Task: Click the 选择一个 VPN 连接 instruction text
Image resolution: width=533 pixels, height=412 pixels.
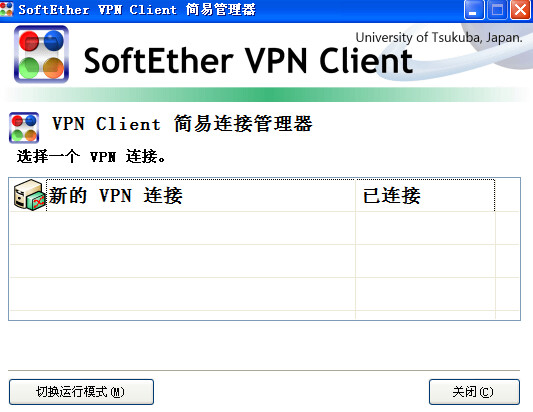Action: click(x=91, y=157)
